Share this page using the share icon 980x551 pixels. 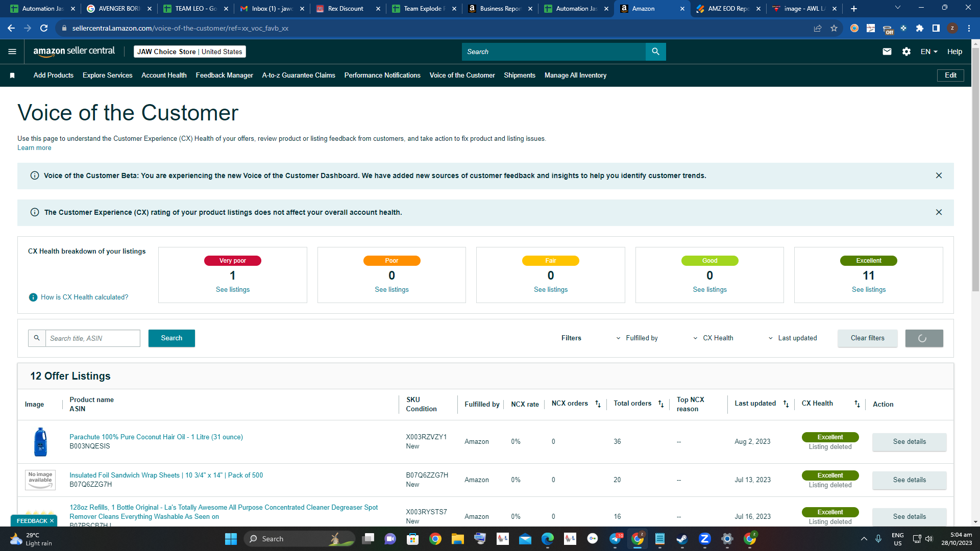pyautogui.click(x=818, y=28)
